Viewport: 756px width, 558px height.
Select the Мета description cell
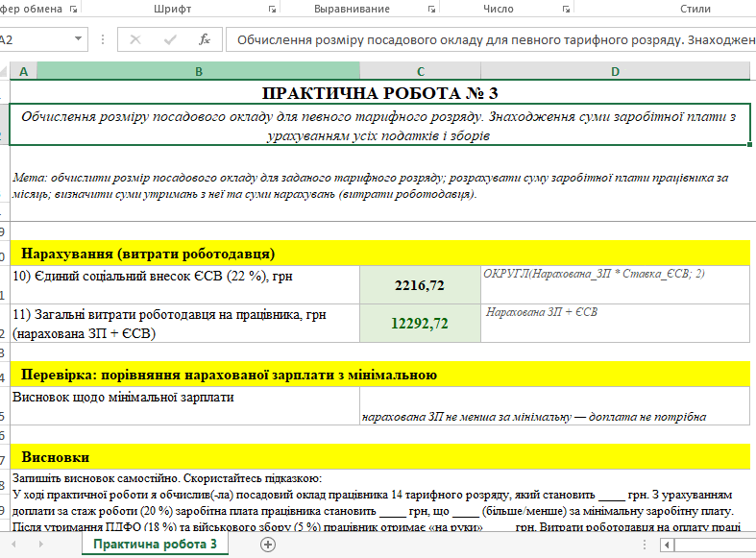pyautogui.click(x=380, y=185)
